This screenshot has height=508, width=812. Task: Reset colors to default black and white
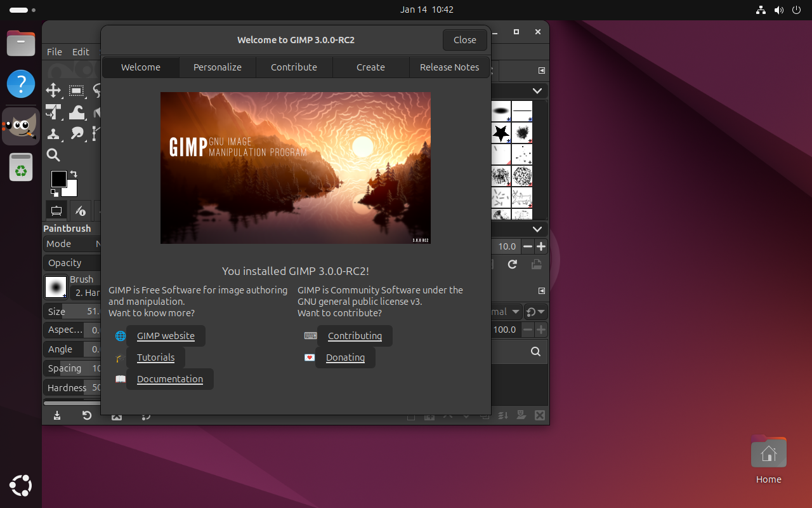(x=55, y=192)
